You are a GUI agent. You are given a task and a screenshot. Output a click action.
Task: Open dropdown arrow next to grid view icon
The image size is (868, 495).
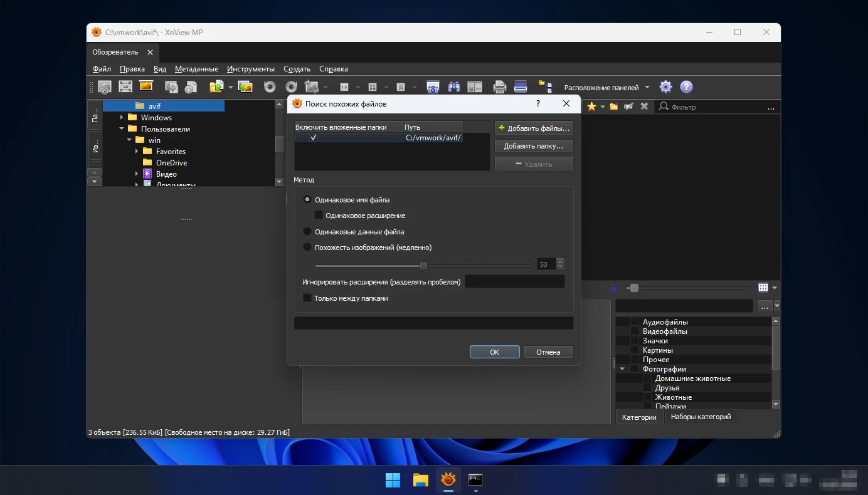coord(775,288)
